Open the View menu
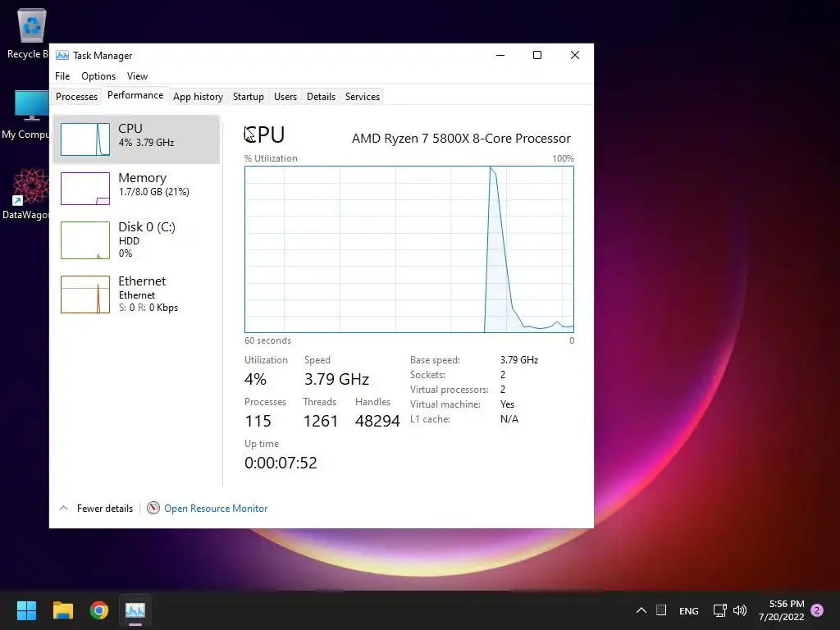This screenshot has height=630, width=840. (x=137, y=76)
